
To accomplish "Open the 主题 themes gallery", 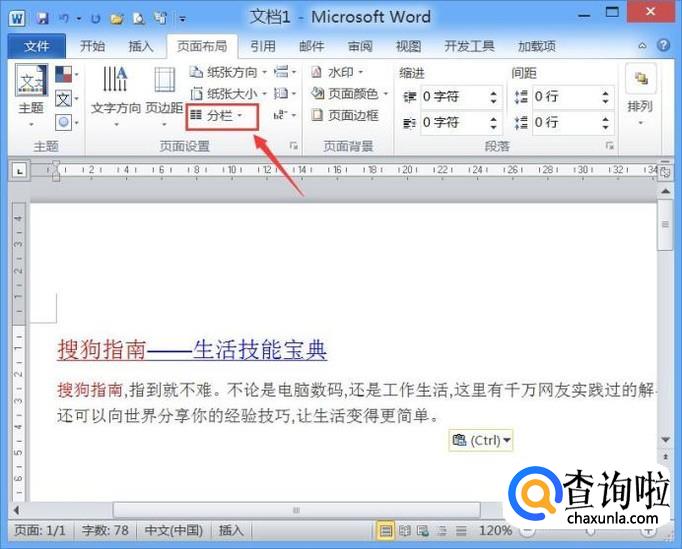I will (31, 96).
